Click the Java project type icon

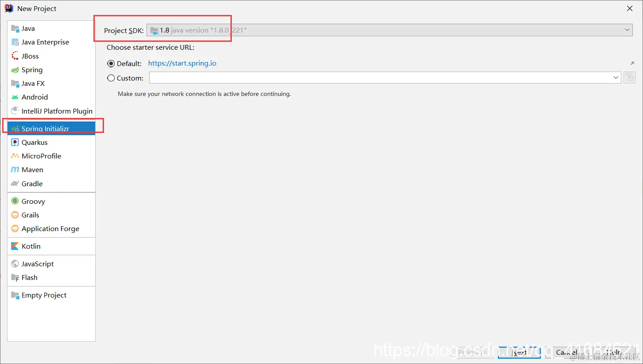click(x=15, y=29)
